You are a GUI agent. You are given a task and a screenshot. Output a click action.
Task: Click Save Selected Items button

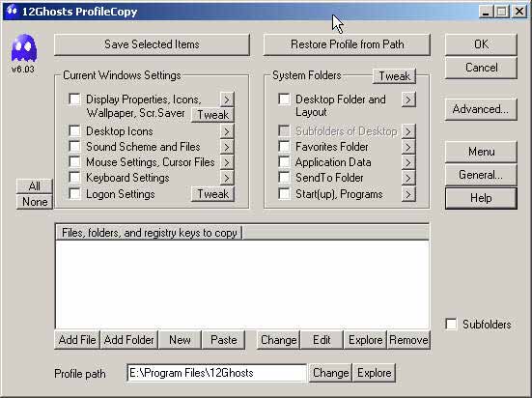152,44
